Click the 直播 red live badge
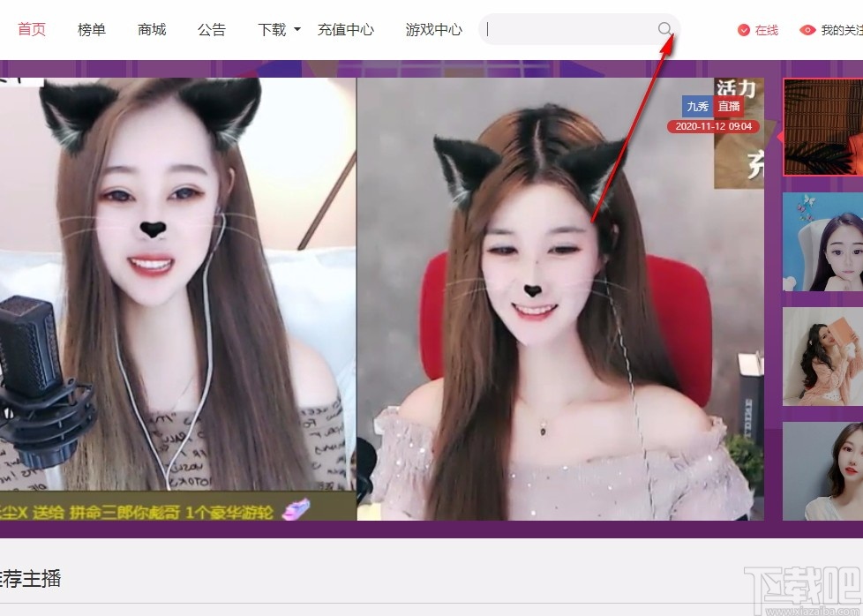 coord(729,106)
